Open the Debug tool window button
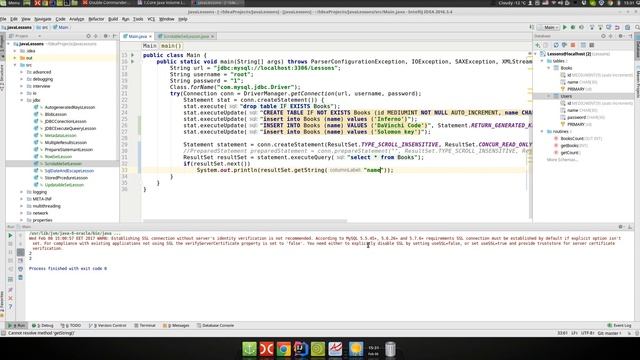Screen dimensions: 640x360 click(43, 325)
